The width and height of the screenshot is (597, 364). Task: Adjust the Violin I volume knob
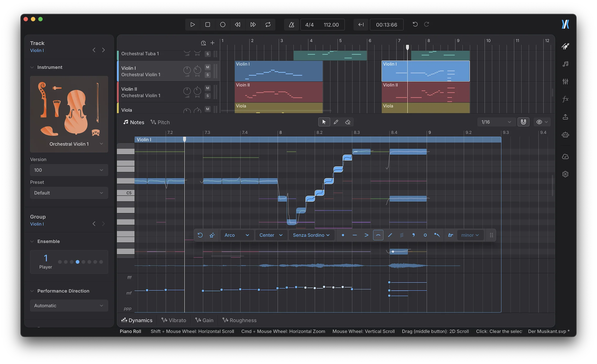pos(187,70)
